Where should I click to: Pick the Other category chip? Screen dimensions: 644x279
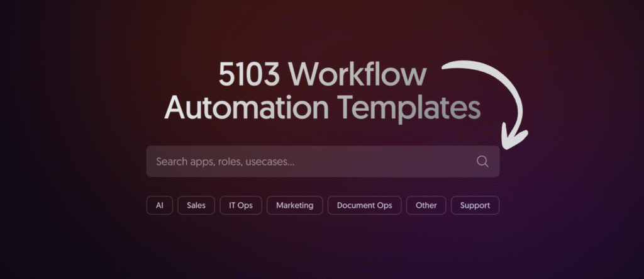(x=426, y=205)
